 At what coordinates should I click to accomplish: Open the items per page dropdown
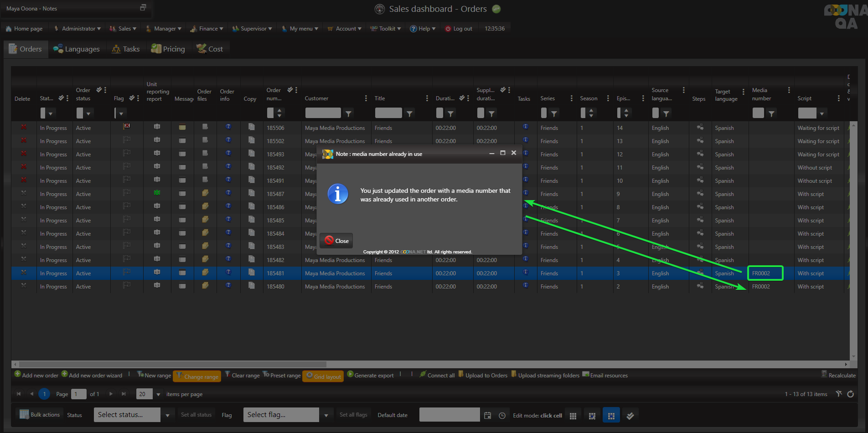158,394
